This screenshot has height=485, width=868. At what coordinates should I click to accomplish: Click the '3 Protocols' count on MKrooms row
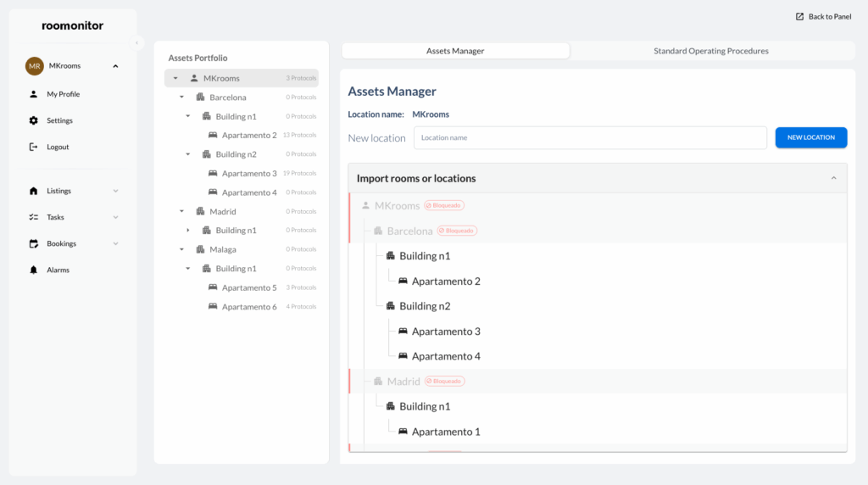point(301,78)
